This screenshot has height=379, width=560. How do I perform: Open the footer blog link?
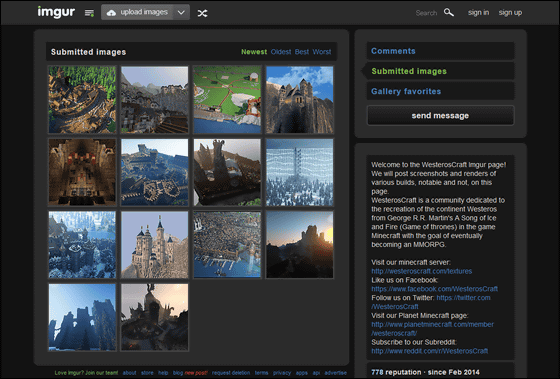coord(178,373)
